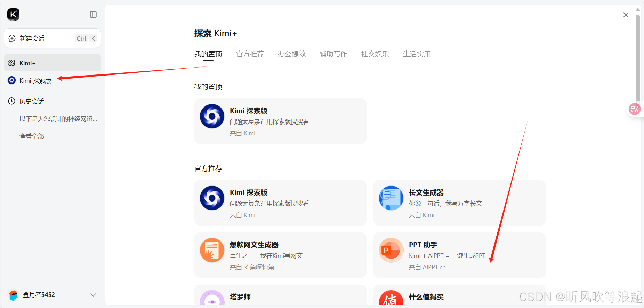Viewport: 644px width, 308px height.
Task: Click the Kimi 探索版 sidebar icon
Action: point(12,80)
